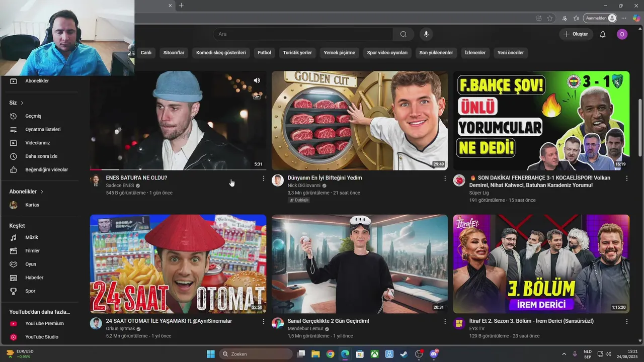
Task: Seek on the ENES BATUR preview progress bar
Action: pyautogui.click(x=178, y=169)
